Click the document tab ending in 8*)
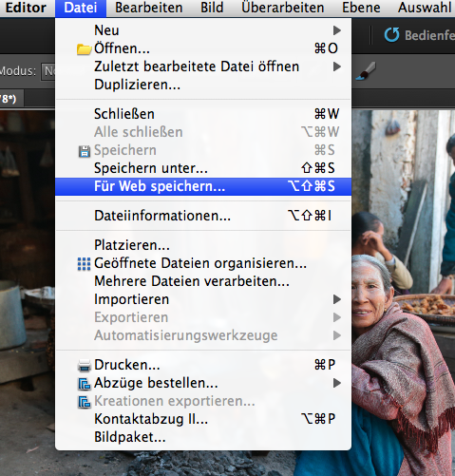Screen dimensions: 455x476 pyautogui.click(x=11, y=99)
